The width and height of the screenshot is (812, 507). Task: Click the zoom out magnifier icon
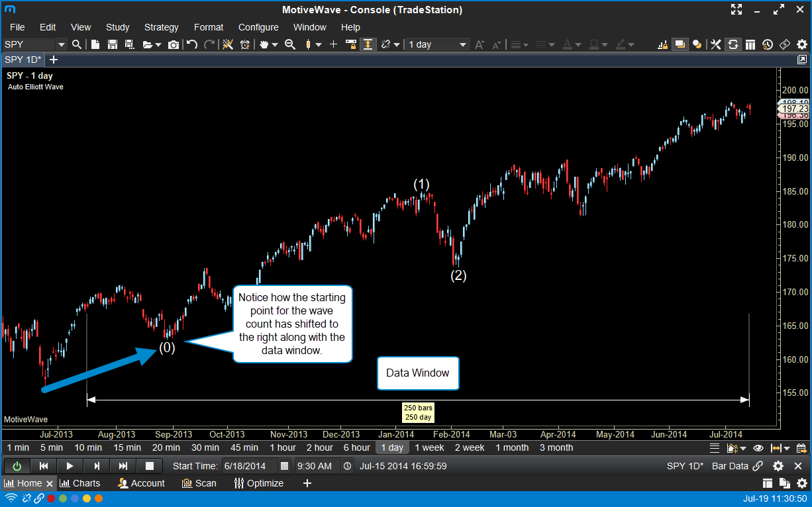pos(289,44)
